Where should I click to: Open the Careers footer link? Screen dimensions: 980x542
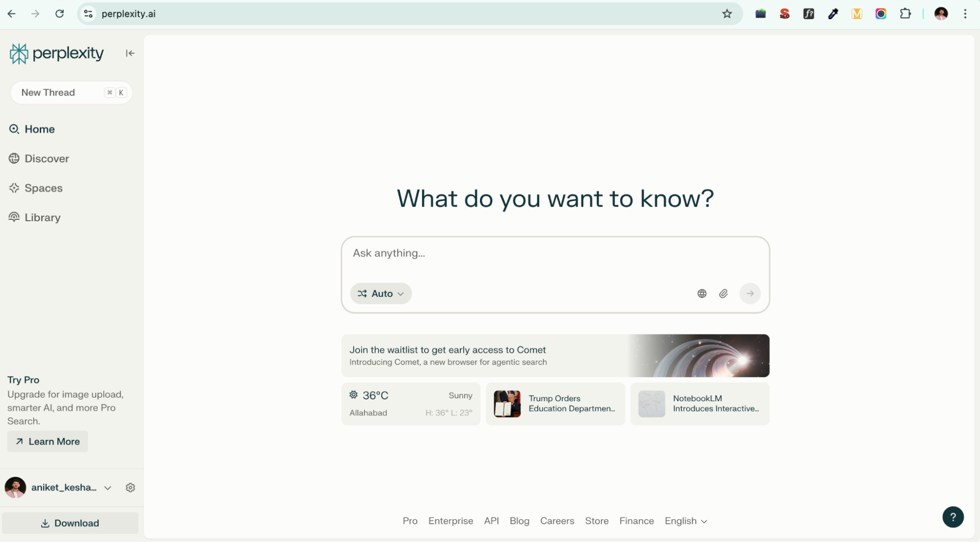click(x=557, y=521)
